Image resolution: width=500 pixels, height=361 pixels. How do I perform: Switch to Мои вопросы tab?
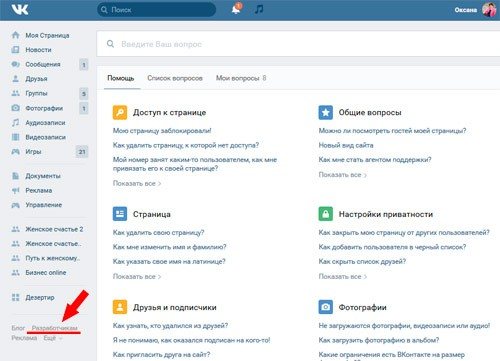[x=241, y=78]
